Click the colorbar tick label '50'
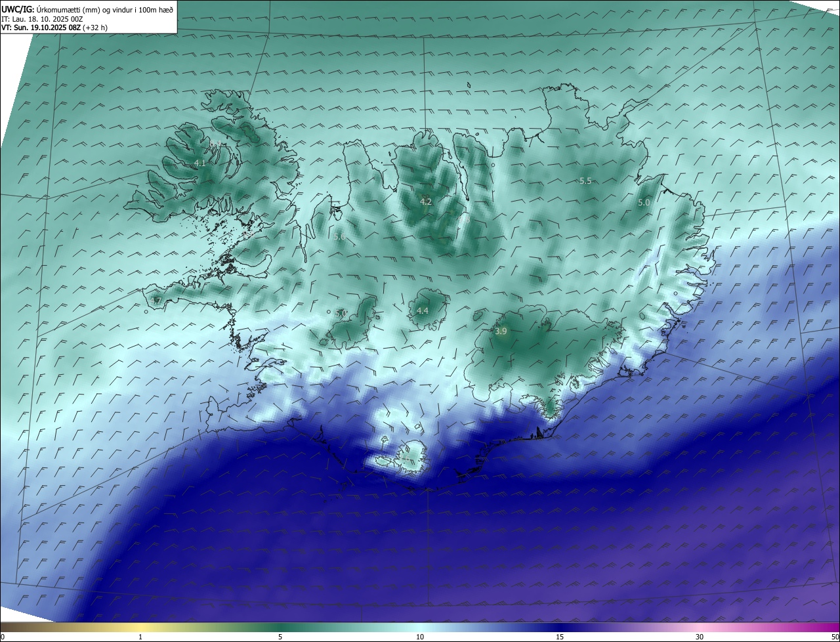The image size is (840, 642). (835, 637)
